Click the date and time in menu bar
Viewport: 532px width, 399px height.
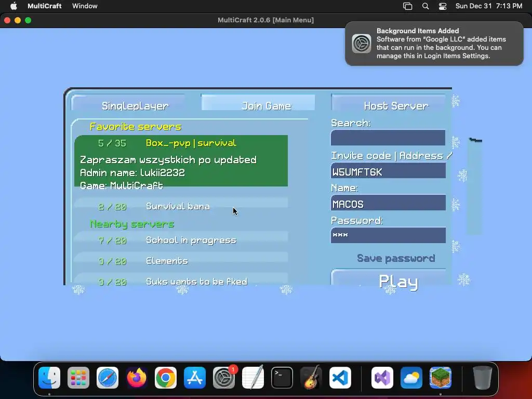(489, 6)
